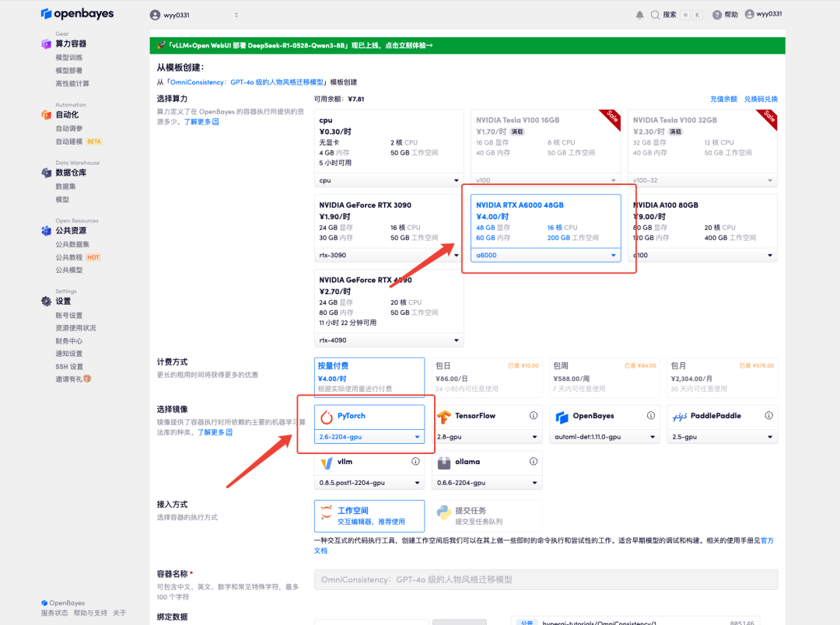
Task: Select the NVIDIA GeForce RTX 3090 card
Action: [x=389, y=228]
